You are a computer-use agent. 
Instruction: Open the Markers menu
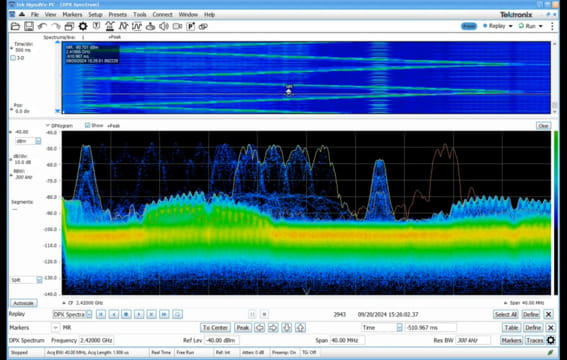pos(72,14)
